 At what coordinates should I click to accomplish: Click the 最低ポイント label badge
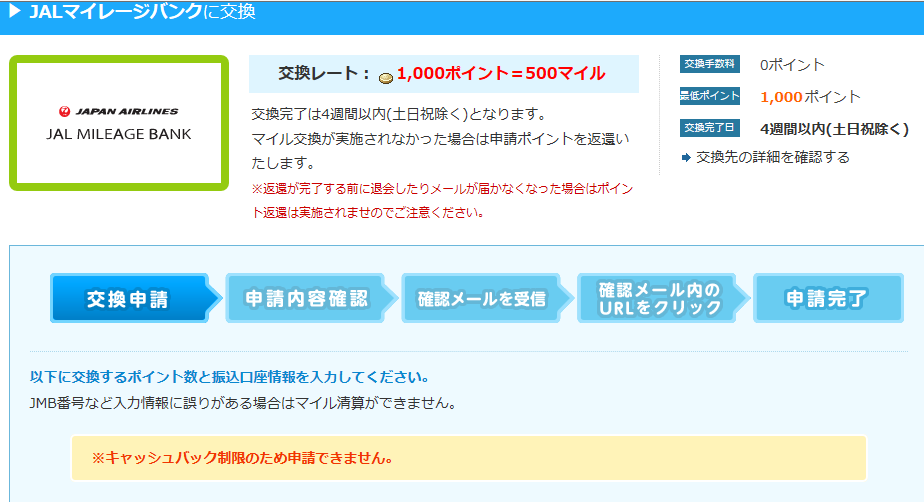(710, 96)
